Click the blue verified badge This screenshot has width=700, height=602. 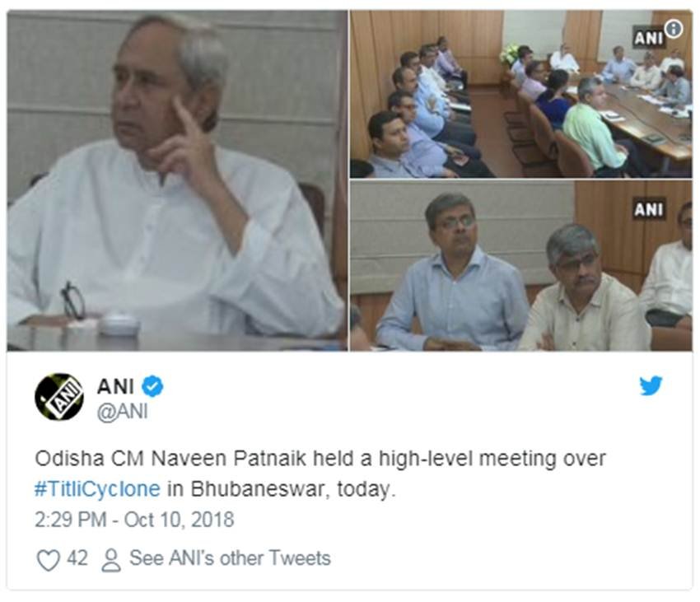pyautogui.click(x=152, y=386)
